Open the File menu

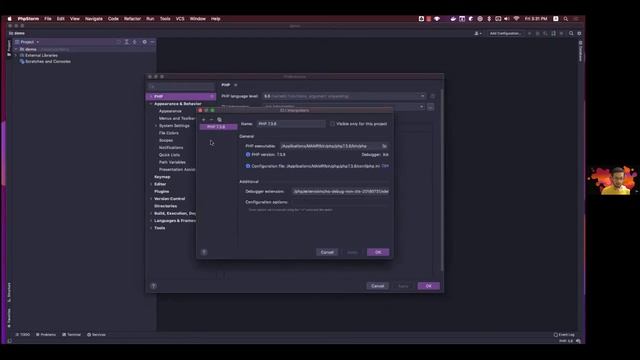[48, 19]
